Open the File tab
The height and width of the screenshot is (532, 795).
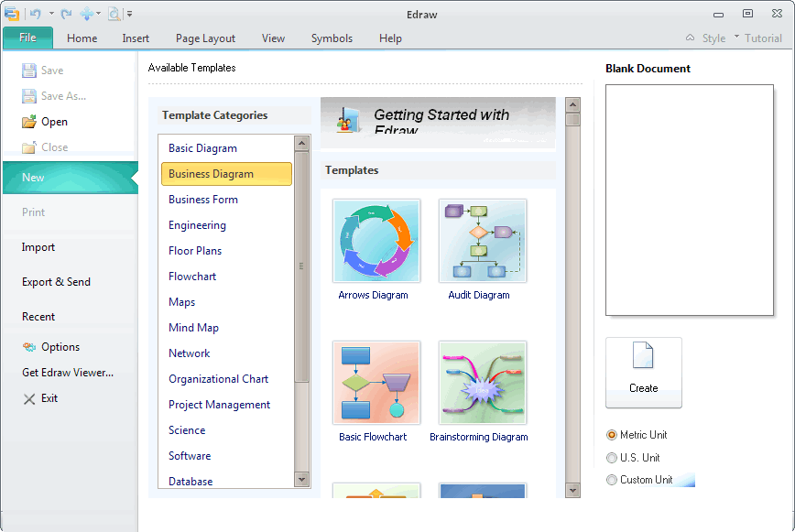click(x=27, y=38)
